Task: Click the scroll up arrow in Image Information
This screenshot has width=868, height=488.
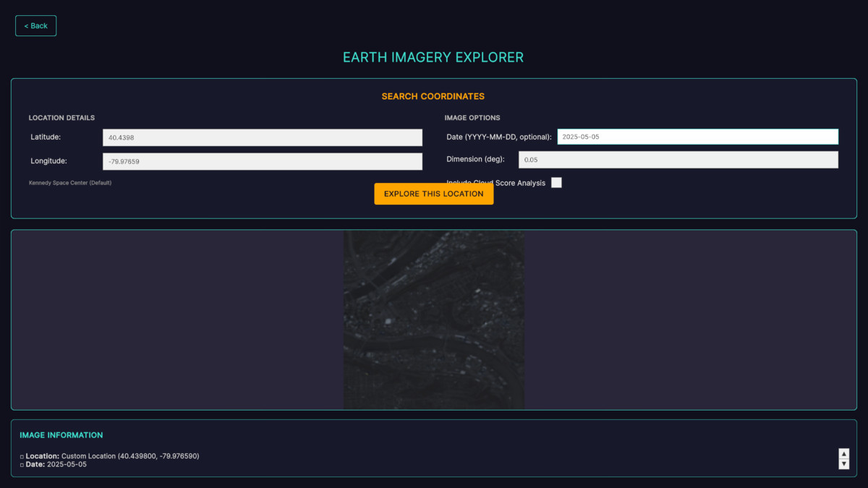Action: click(x=843, y=454)
